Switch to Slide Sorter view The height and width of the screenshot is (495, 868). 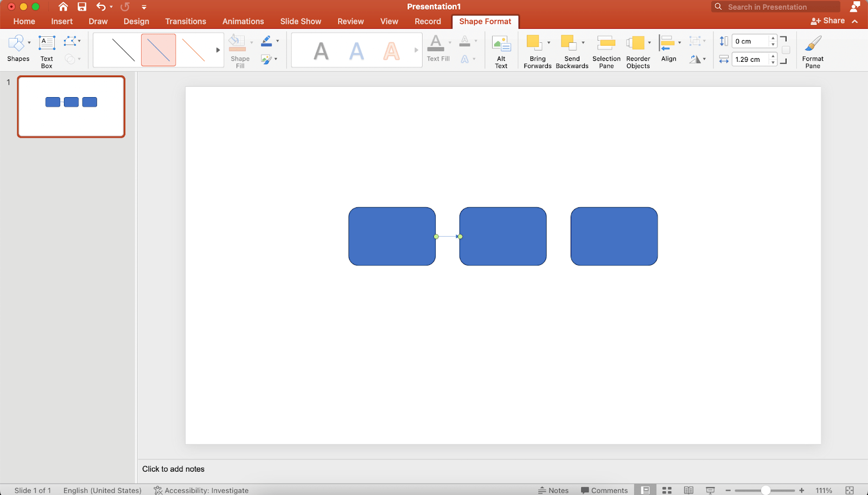point(667,490)
